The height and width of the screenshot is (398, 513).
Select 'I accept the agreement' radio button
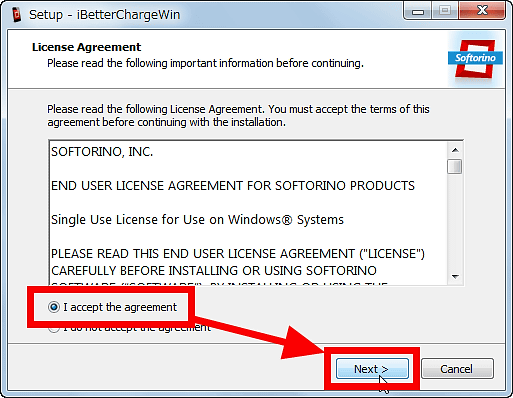coord(54,307)
